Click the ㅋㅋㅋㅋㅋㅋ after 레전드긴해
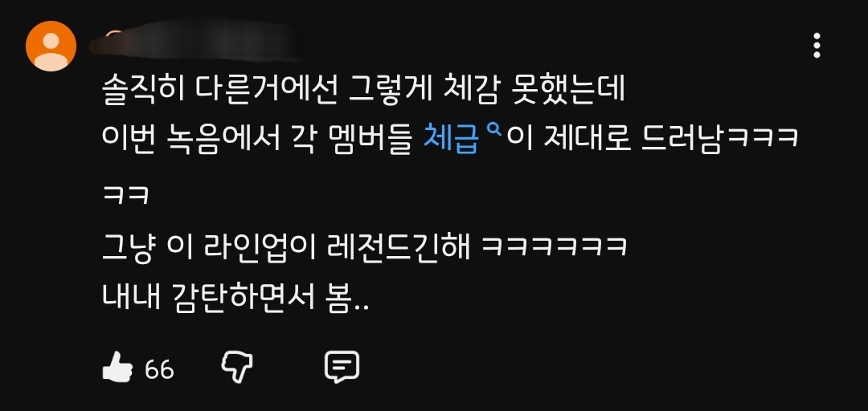 (554, 246)
